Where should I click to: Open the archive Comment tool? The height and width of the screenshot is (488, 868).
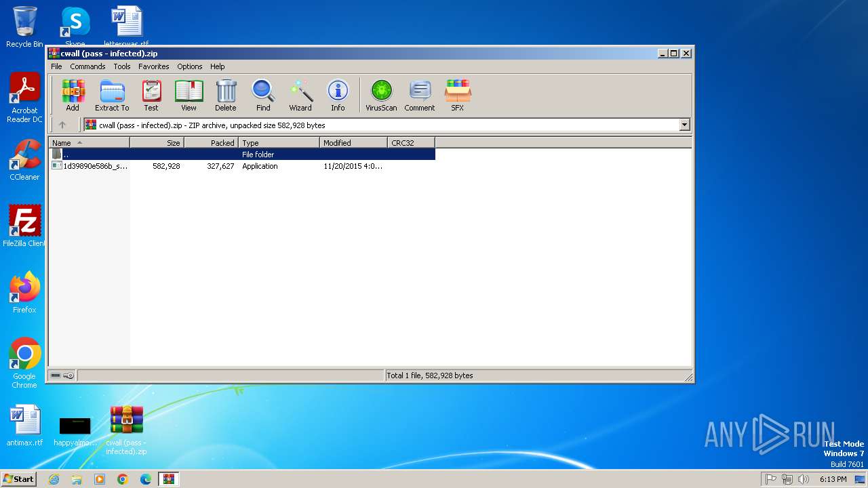(x=420, y=95)
